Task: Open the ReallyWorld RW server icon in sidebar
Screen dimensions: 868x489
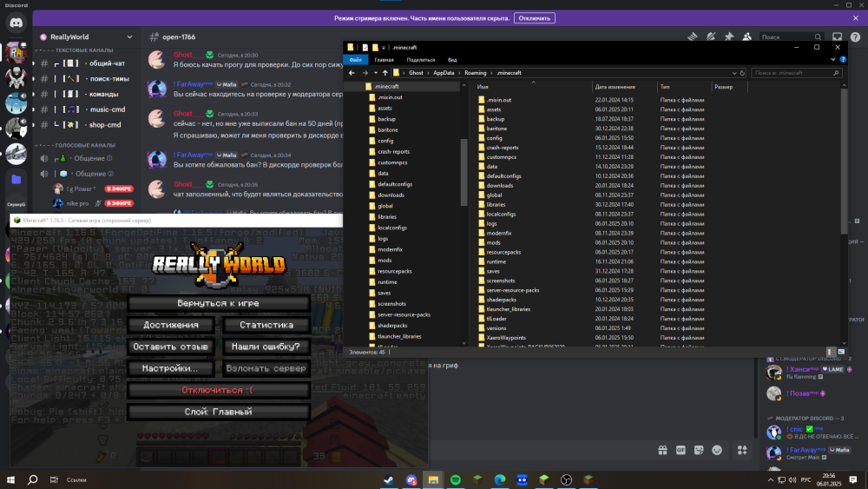Action: click(16, 52)
